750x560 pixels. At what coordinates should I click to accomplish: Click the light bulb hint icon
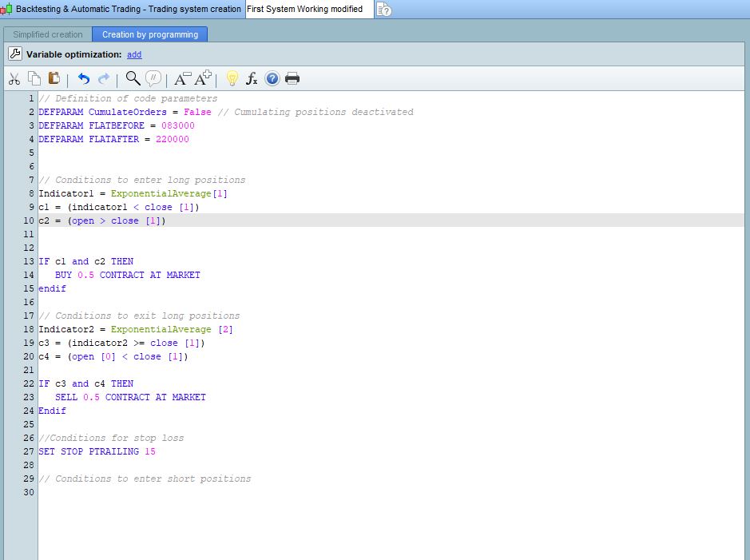232,78
